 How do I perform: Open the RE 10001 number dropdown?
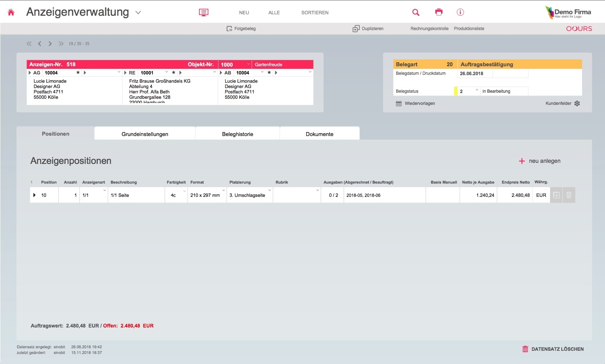pos(166,72)
